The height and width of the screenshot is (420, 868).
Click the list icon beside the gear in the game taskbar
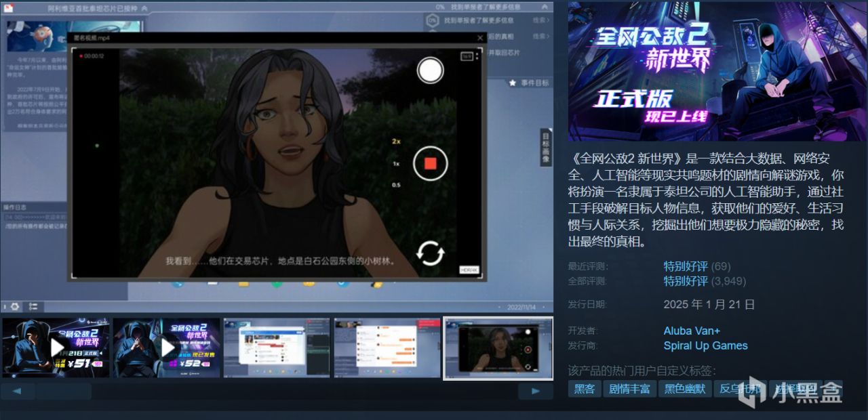(x=32, y=306)
